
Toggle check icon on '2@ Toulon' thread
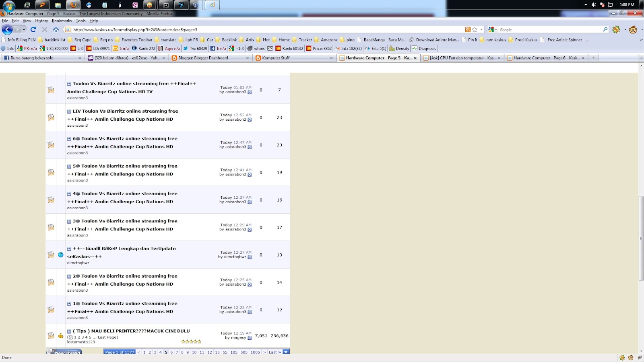point(69,276)
